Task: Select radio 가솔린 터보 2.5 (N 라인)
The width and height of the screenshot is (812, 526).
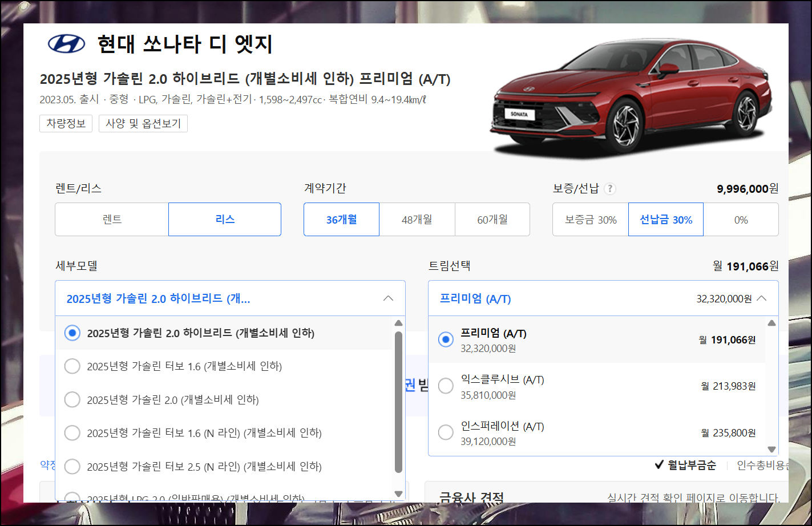Action: [x=72, y=467]
